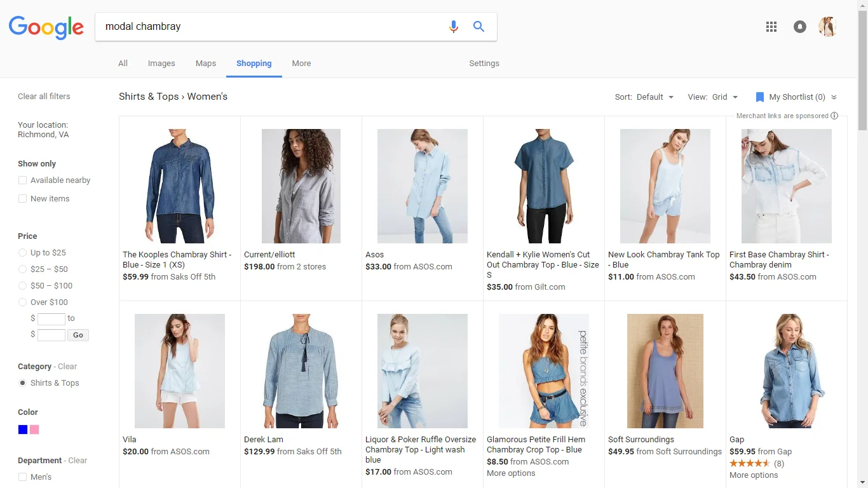Filter by the blue color swatch
This screenshot has width=868, height=488.
click(x=23, y=430)
